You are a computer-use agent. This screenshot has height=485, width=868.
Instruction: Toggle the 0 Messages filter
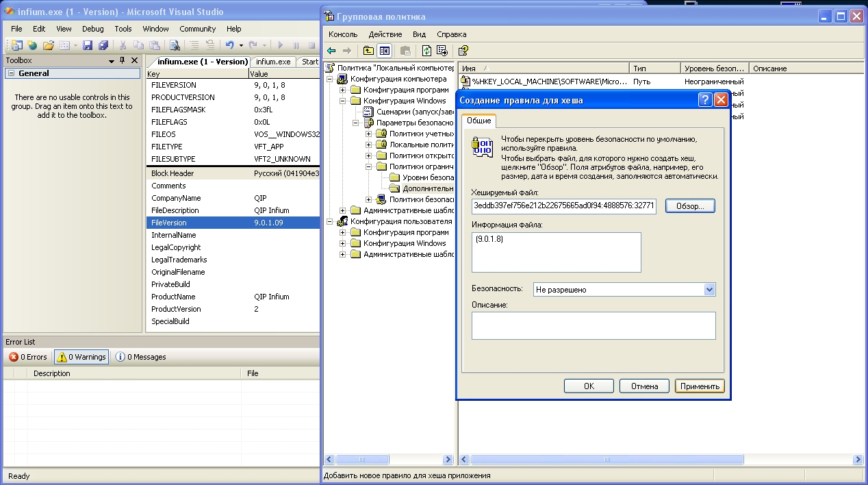click(x=140, y=357)
